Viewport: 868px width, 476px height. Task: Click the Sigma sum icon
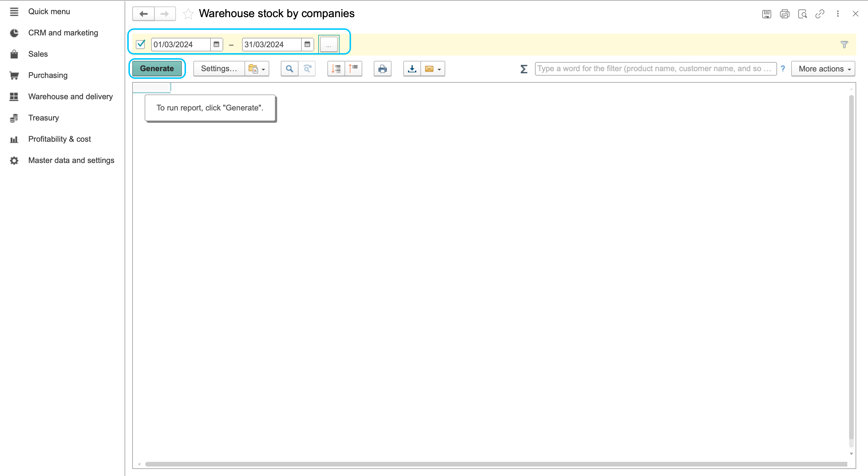[x=524, y=69]
